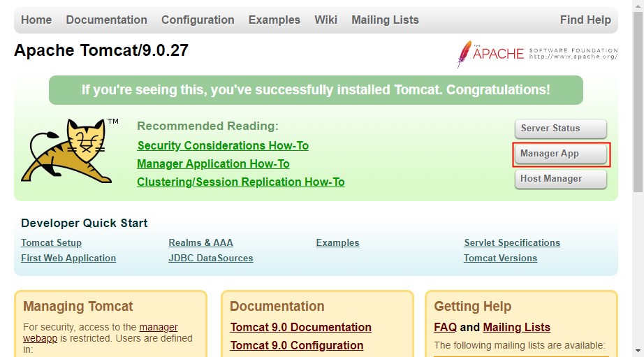Open the Tomcat 9.0 Documentation link
This screenshot has width=644, height=357.
tap(300, 328)
